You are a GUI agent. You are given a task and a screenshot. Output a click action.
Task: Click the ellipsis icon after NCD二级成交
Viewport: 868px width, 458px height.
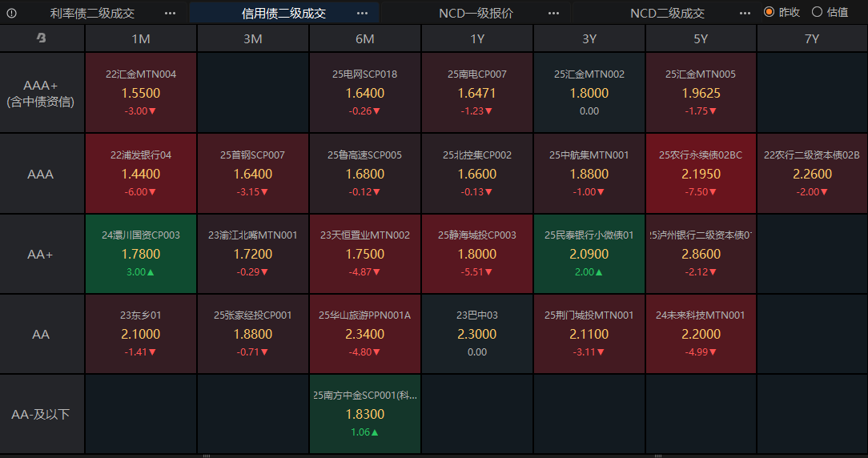pos(745,13)
